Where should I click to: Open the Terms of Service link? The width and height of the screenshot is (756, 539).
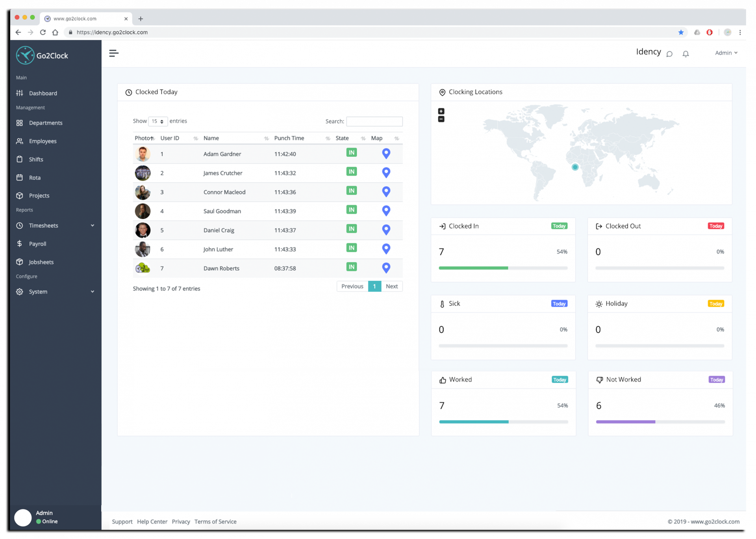215,522
